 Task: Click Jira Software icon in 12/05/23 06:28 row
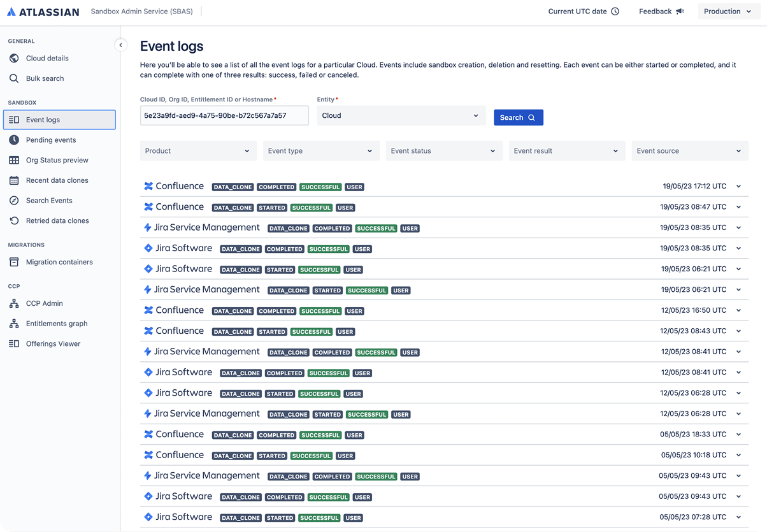tap(148, 393)
